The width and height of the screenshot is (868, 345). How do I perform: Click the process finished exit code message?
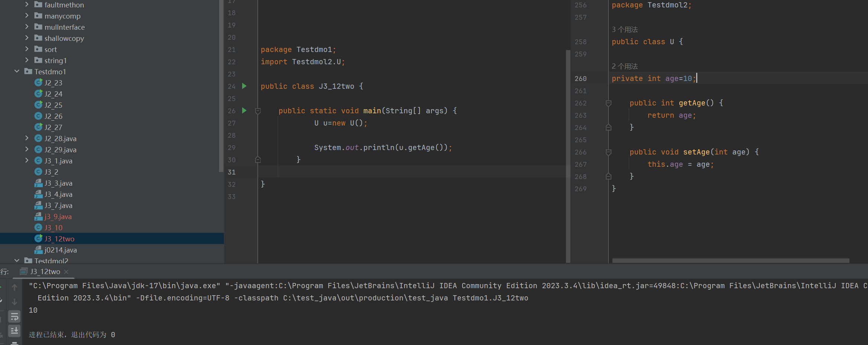point(72,335)
